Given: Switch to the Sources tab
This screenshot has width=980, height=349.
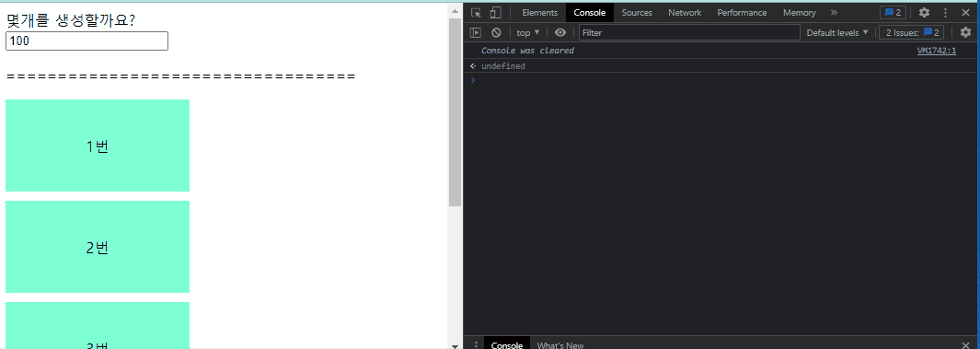Looking at the screenshot, I should pyautogui.click(x=637, y=13).
